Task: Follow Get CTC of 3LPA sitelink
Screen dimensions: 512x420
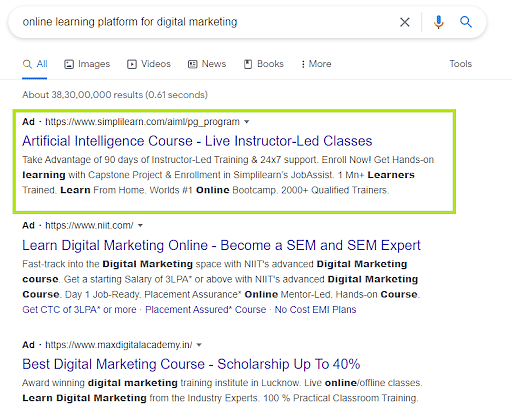Action: click(x=79, y=310)
